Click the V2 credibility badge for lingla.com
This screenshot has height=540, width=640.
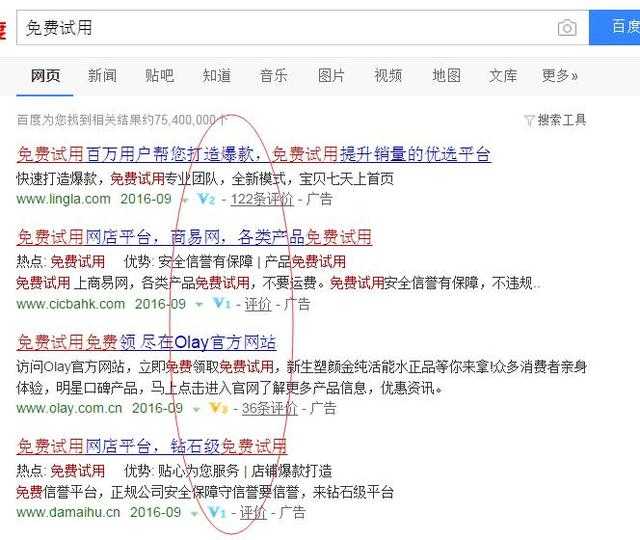coord(206,199)
